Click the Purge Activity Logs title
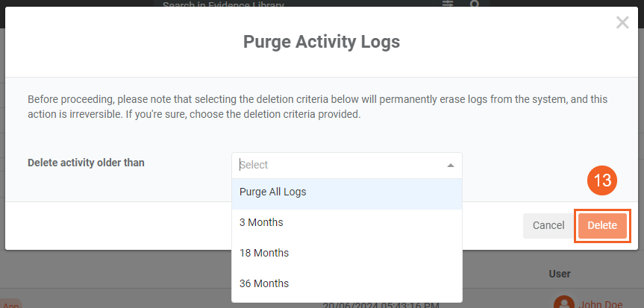Viewport: 644px width, 308px height. [x=322, y=42]
